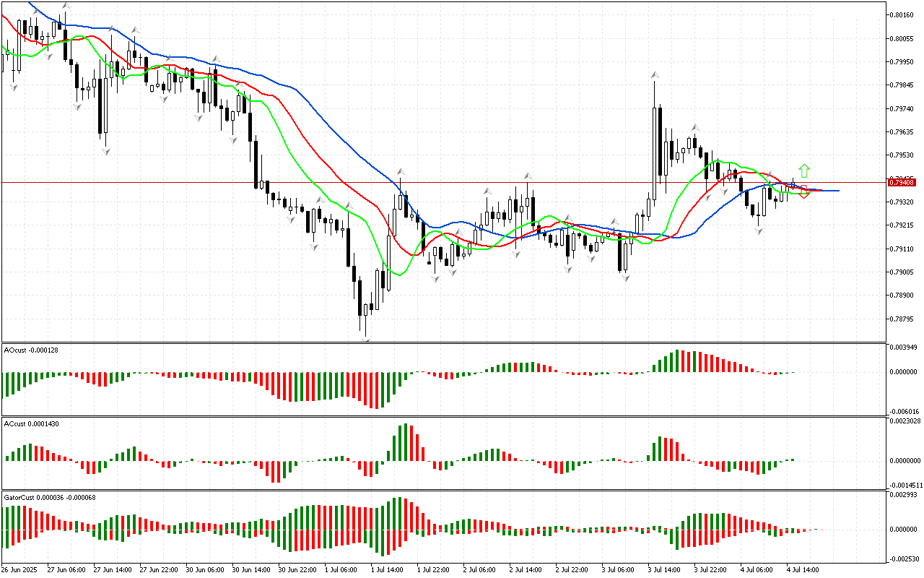The image size is (924, 578).
Task: Click the ACcust indicator label
Action: (x=30, y=424)
